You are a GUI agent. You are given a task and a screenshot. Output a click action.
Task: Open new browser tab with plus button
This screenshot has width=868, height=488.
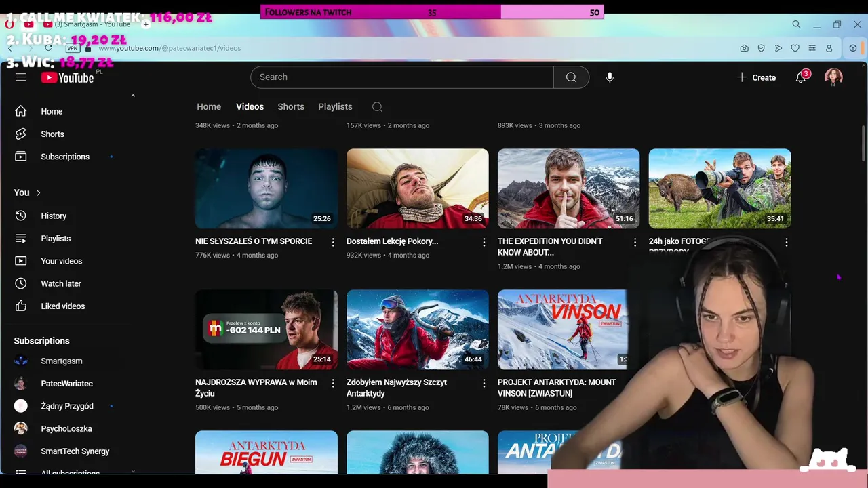coord(146,24)
